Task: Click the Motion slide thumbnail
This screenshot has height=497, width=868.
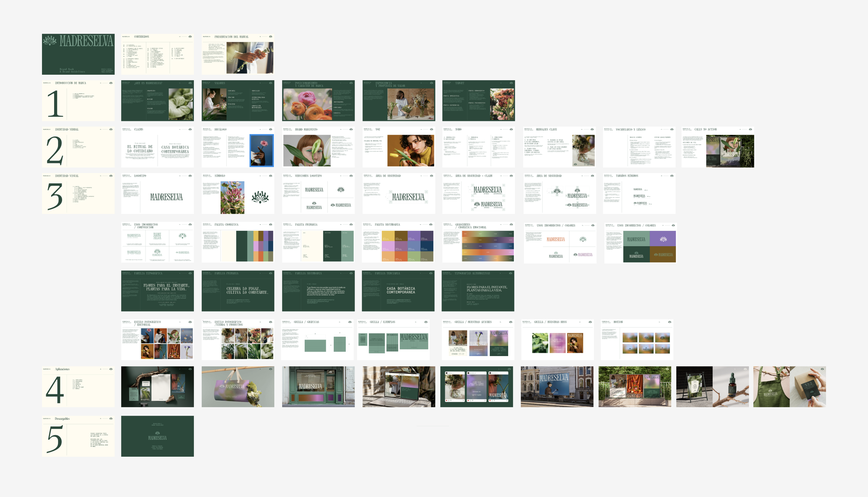Action: (637, 339)
